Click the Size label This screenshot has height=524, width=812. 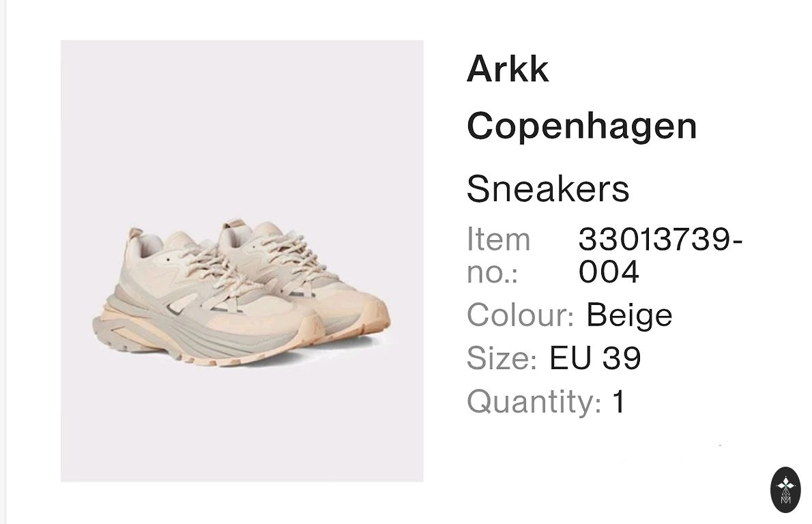(502, 358)
